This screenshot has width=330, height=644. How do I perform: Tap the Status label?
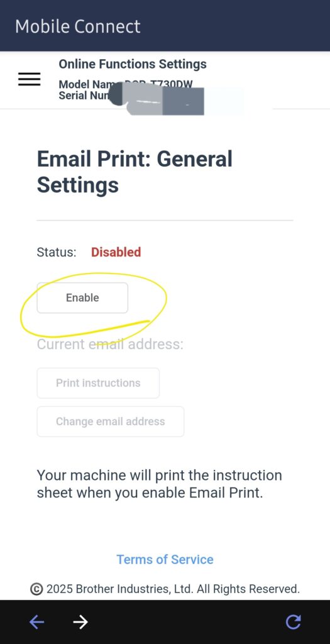(57, 252)
